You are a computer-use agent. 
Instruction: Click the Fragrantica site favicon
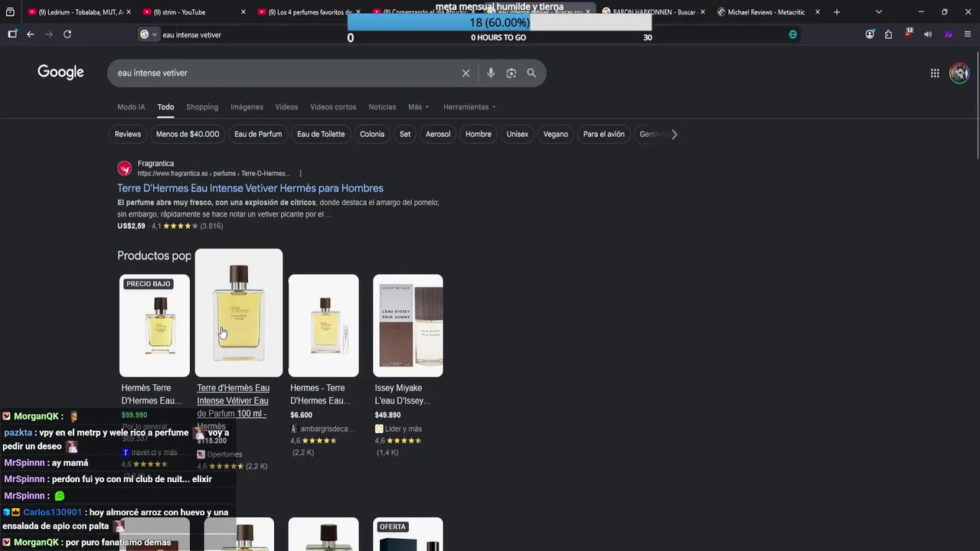click(124, 168)
